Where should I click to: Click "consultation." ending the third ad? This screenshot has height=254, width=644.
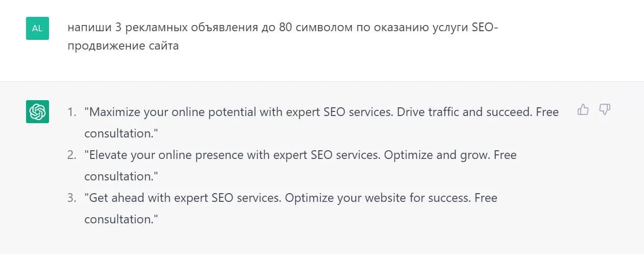(121, 219)
